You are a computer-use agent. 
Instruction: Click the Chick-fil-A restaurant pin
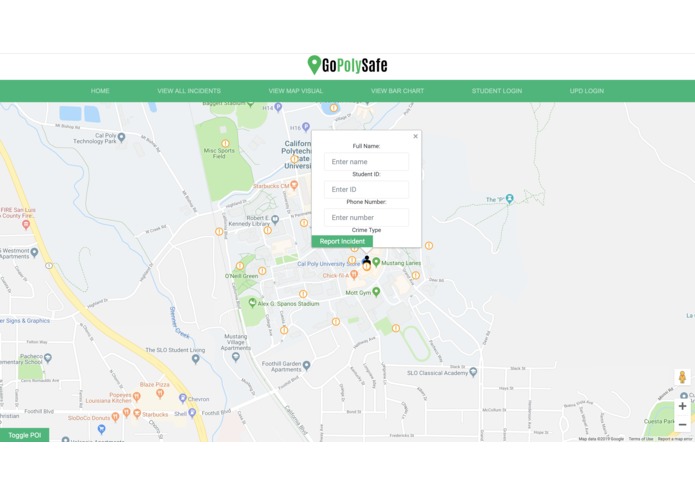click(x=354, y=275)
